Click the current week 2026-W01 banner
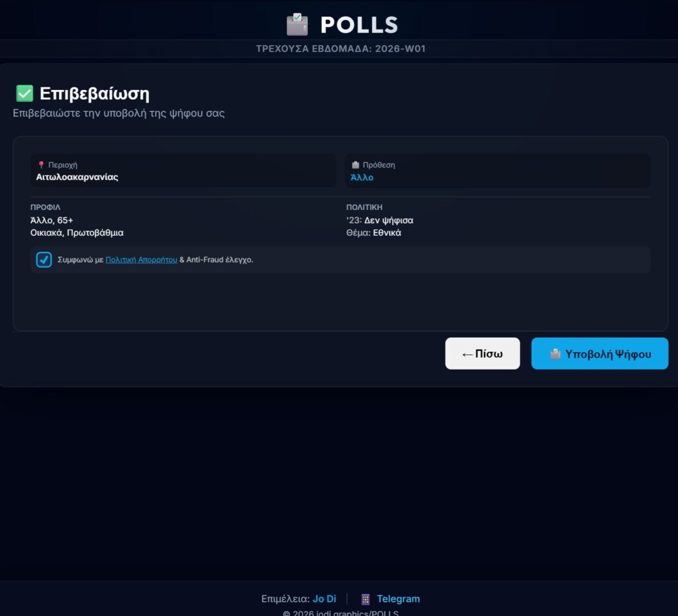This screenshot has width=678, height=616. [339, 49]
